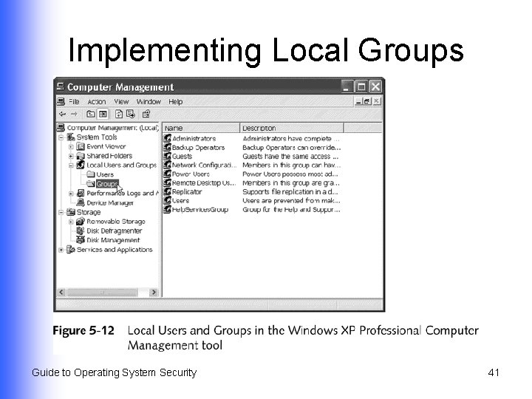The image size is (532, 399).
Task: Click the Network Configuration group icon
Action: pyautogui.click(x=167, y=165)
